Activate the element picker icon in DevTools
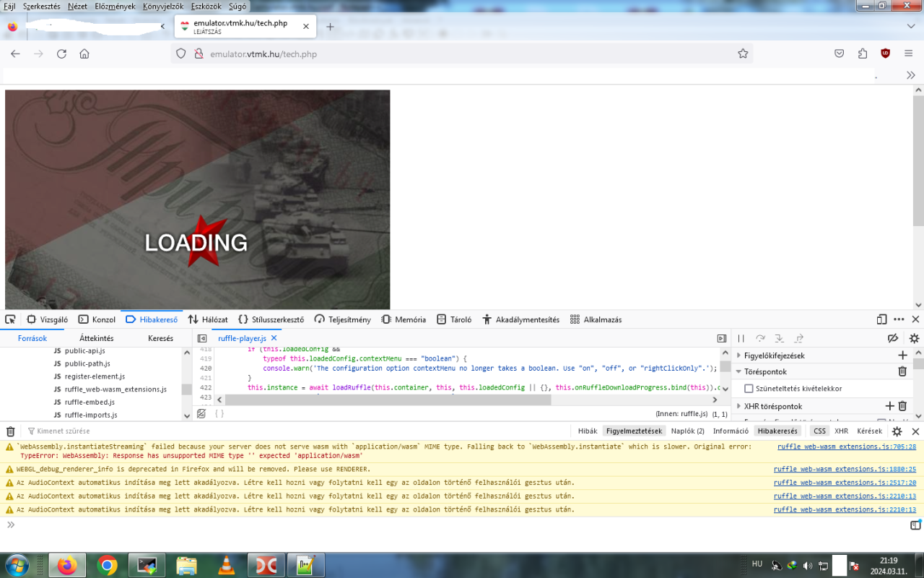This screenshot has height=578, width=924. 10,319
